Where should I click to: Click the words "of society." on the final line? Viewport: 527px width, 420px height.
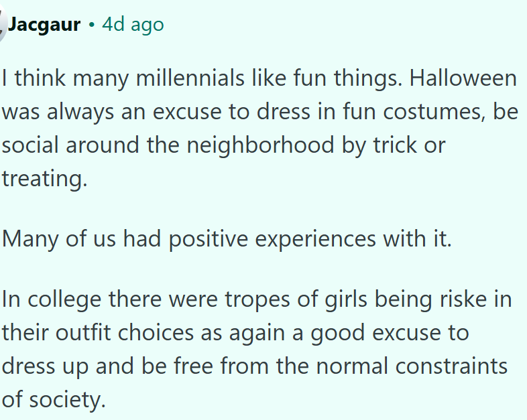tap(54, 400)
